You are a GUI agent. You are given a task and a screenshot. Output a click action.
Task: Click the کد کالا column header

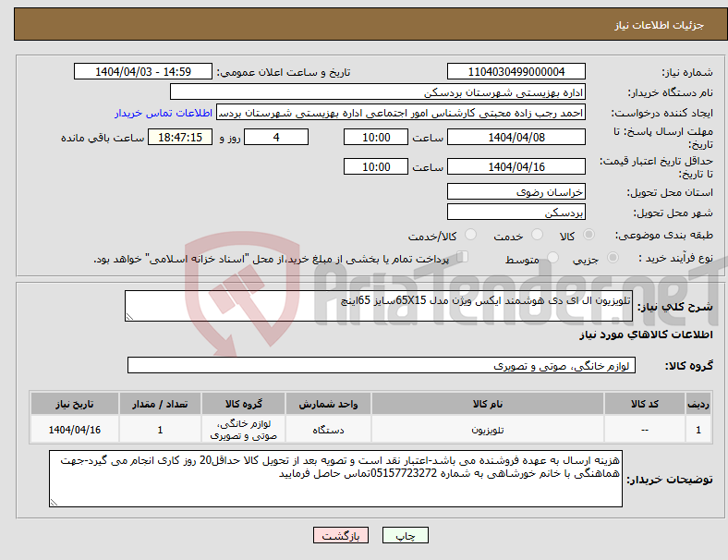point(645,404)
